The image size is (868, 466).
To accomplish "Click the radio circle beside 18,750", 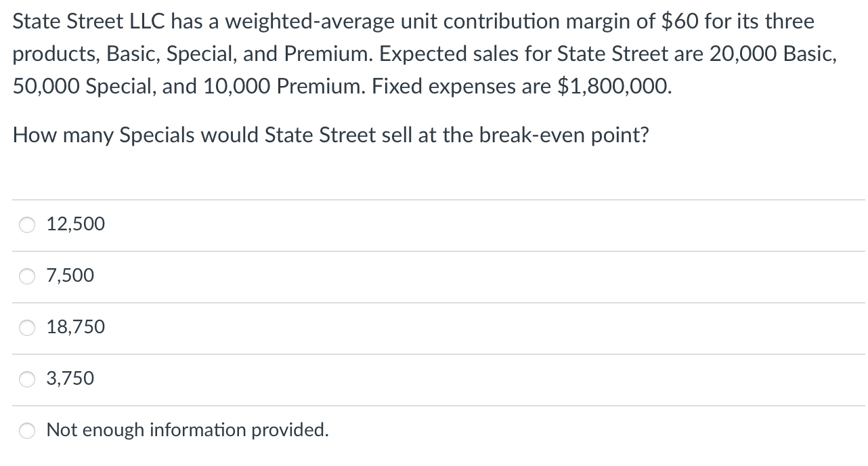I will 26,327.
